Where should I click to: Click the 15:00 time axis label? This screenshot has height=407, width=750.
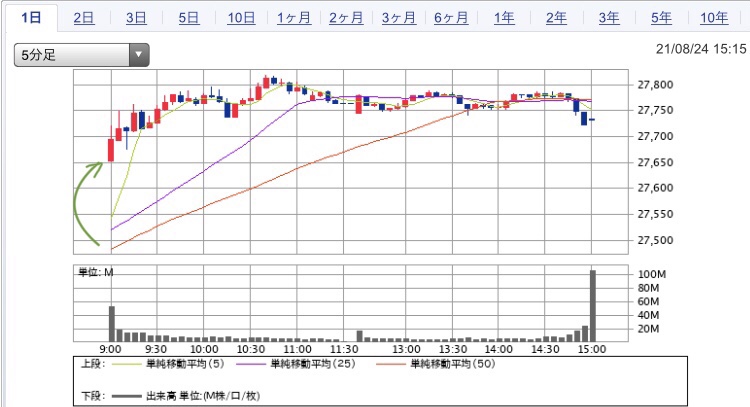[x=592, y=349]
